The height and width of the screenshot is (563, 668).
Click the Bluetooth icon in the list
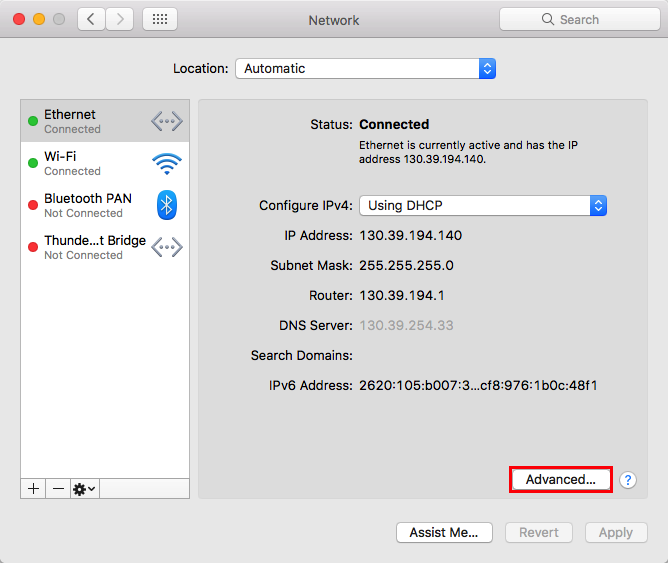pyautogui.click(x=167, y=205)
